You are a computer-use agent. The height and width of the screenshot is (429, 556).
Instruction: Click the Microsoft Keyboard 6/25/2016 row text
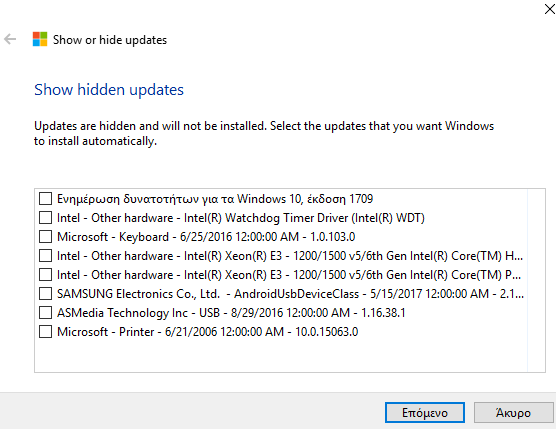206,236
